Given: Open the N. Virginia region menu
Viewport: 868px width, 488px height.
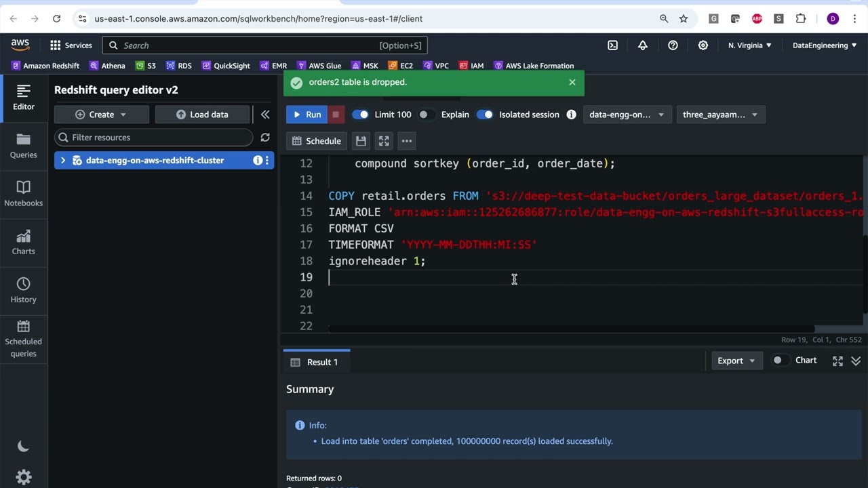Looking at the screenshot, I should tap(749, 45).
